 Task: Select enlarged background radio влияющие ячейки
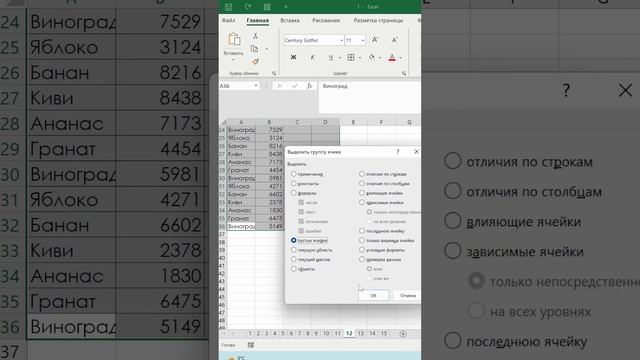[453, 221]
